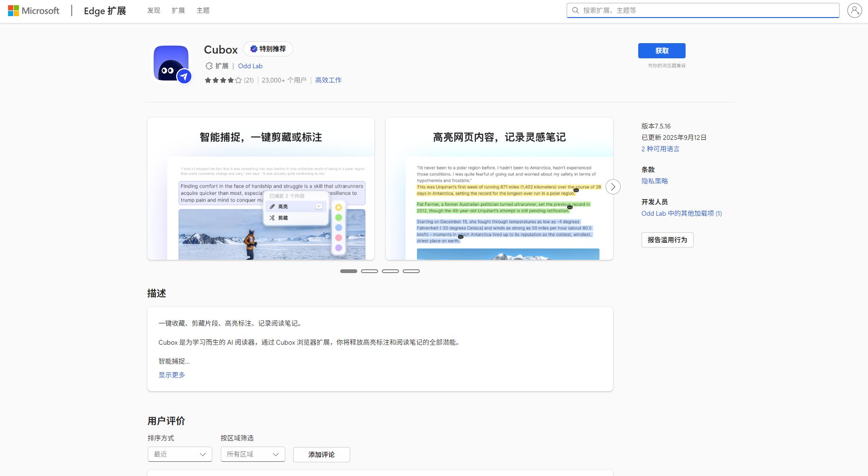This screenshot has height=476, width=868.
Task: Click the 特别推荐 featured badge
Action: [x=268, y=49]
